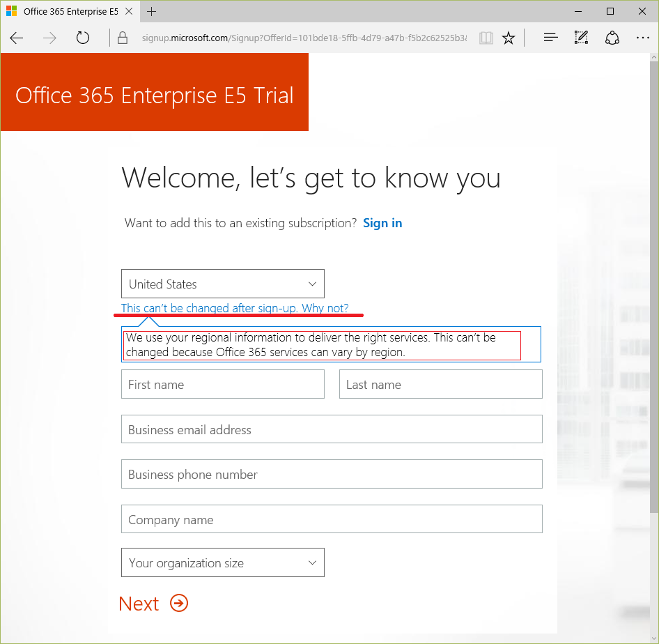Click the Next text link
The width and height of the screenshot is (659, 644).
pyautogui.click(x=139, y=604)
